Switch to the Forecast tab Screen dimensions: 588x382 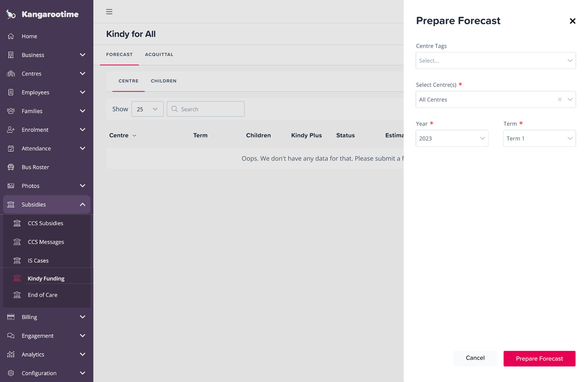pos(119,54)
